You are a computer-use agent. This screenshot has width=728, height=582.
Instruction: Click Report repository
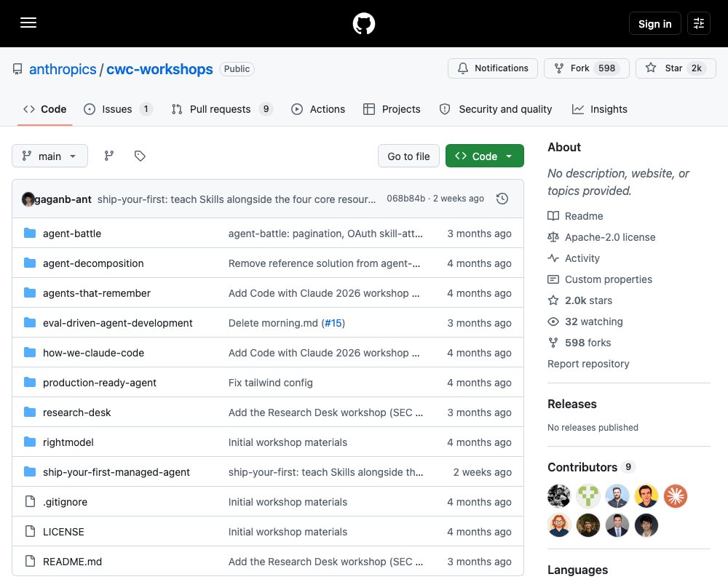(588, 364)
